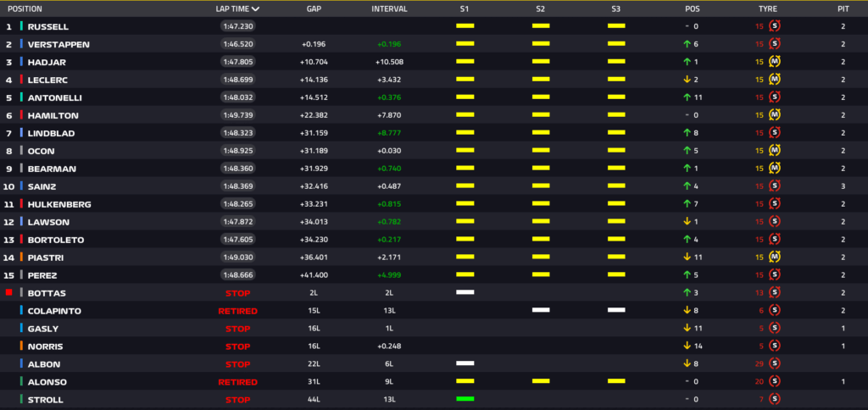This screenshot has width=868, height=410.
Task: Click the S3 column header
Action: coord(616,8)
